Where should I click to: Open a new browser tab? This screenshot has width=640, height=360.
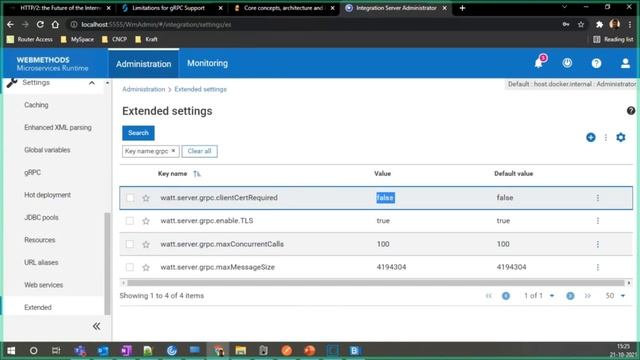click(x=462, y=8)
